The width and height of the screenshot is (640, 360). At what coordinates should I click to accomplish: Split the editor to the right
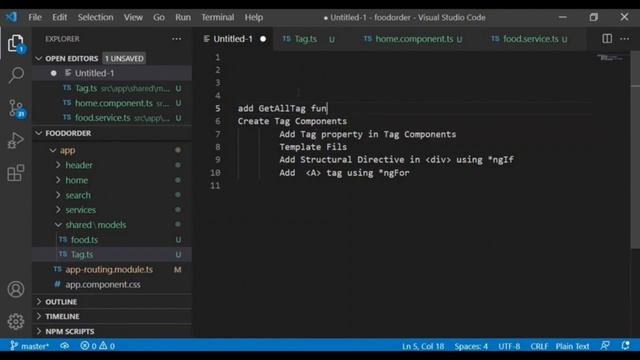click(607, 39)
